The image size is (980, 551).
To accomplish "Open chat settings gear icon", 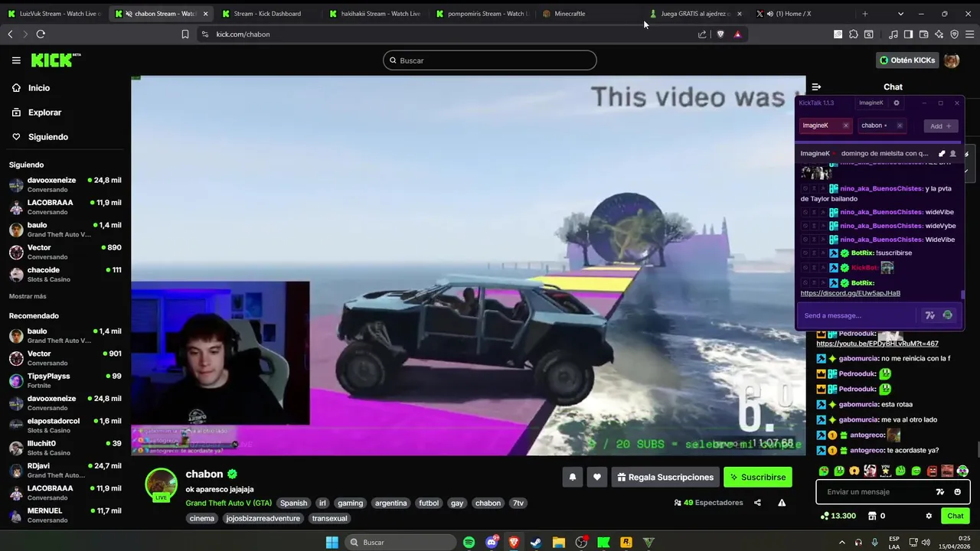I will (x=929, y=516).
